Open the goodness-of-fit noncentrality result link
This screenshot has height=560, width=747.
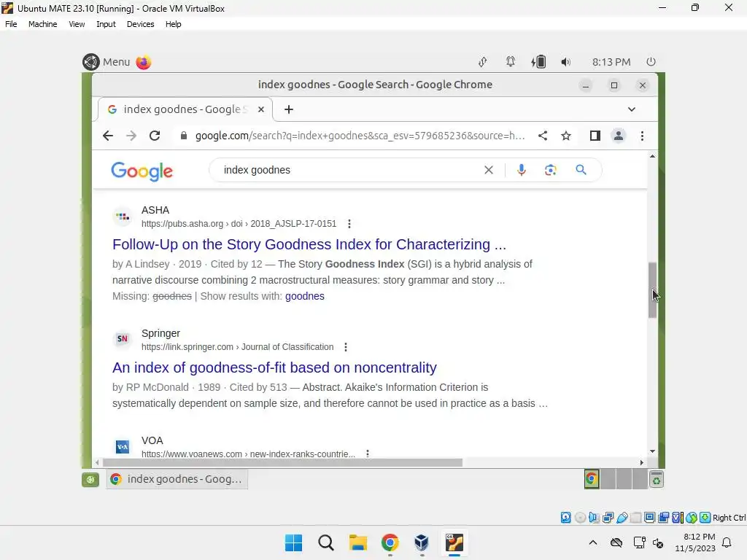pyautogui.click(x=274, y=367)
